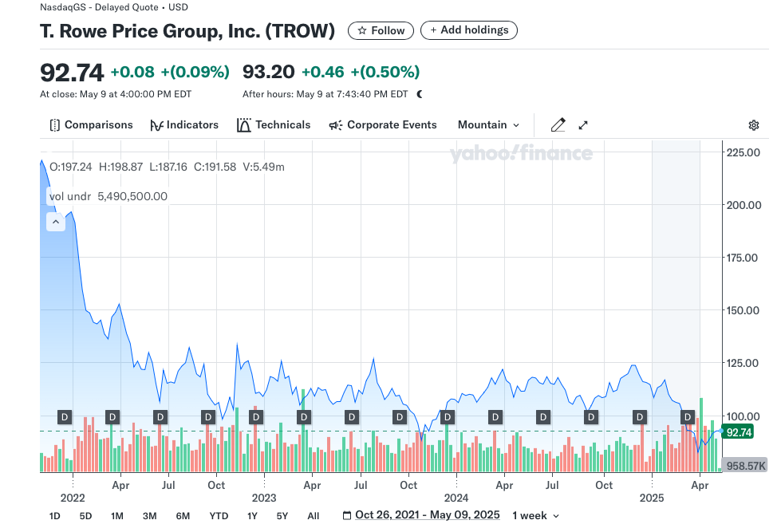Image resolution: width=781 pixels, height=532 pixels.
Task: Choose the 6M range
Action: [x=183, y=516]
